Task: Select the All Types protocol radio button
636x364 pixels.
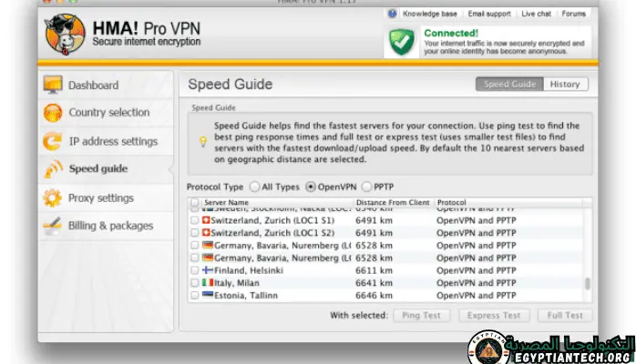Action: click(254, 187)
